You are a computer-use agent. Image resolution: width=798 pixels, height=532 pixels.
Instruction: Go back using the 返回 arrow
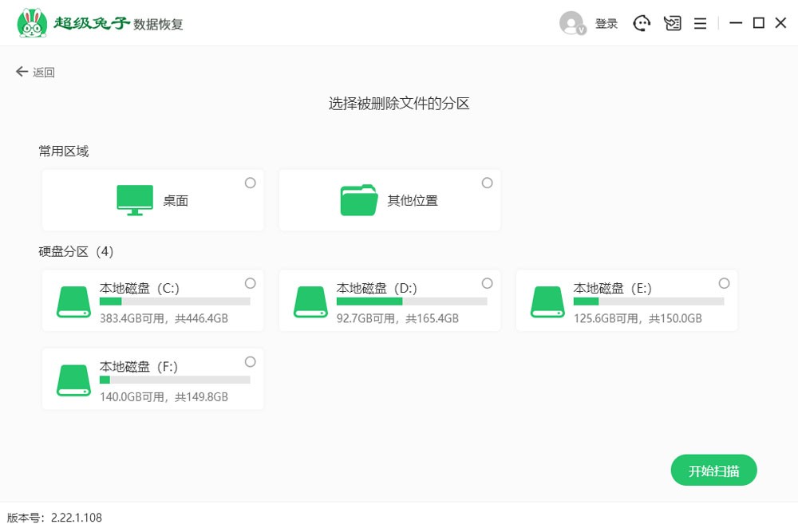(35, 73)
